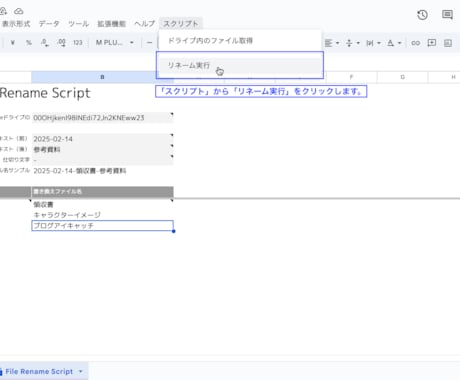Open version history clock icon
Image resolution: width=460 pixels, height=380 pixels.
[x=422, y=15]
